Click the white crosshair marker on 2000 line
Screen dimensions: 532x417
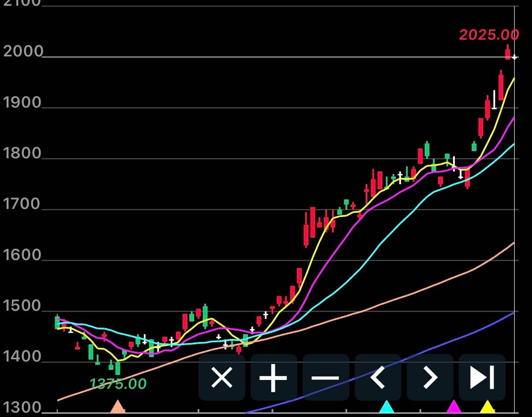click(514, 57)
